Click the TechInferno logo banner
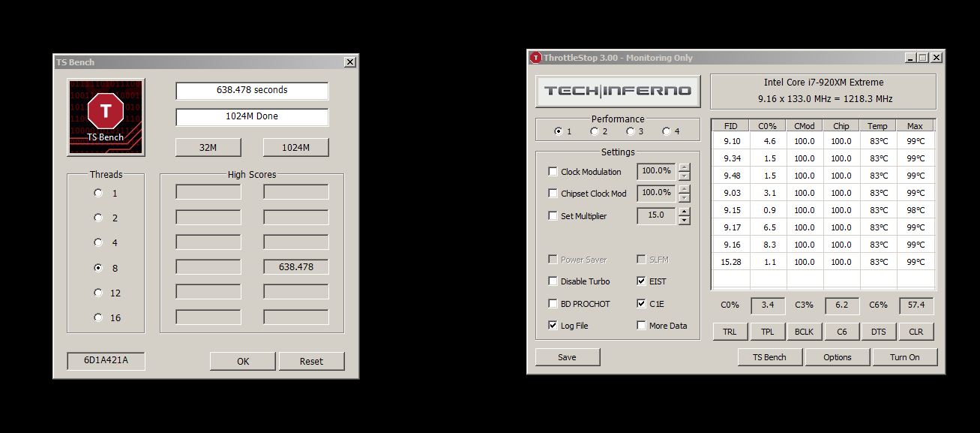 [x=618, y=92]
